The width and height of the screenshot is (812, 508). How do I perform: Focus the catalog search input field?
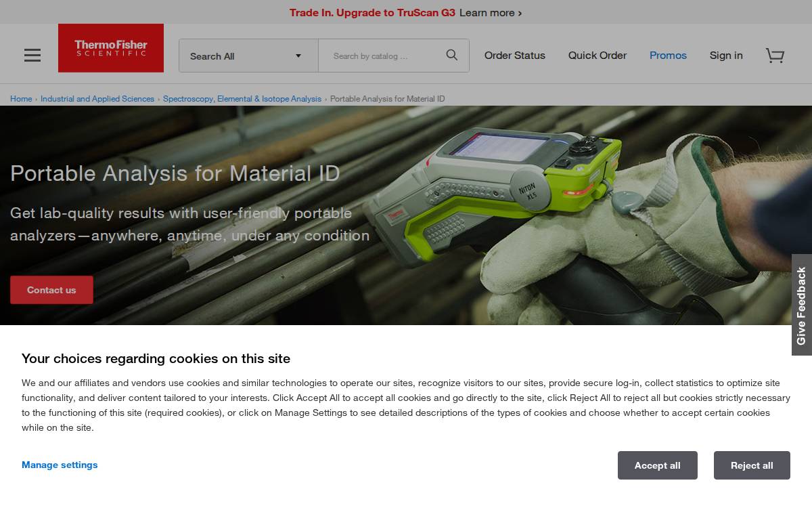pyautogui.click(x=377, y=56)
